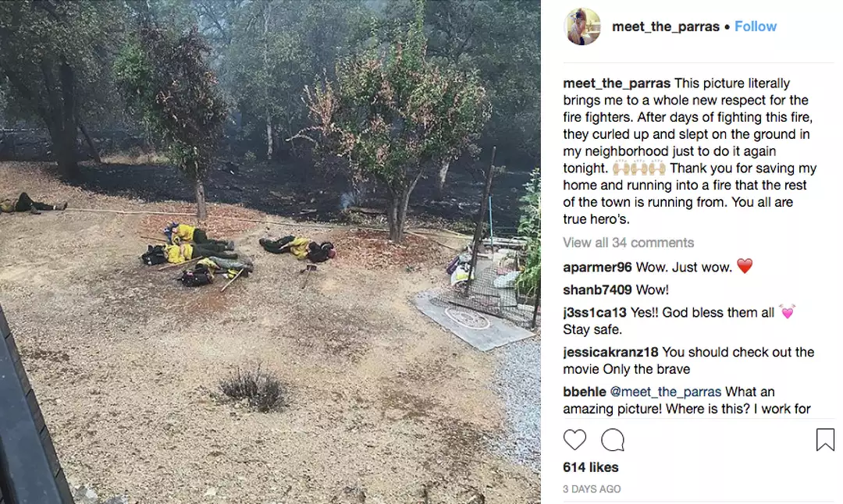Follow the meet_the_parras account
843x504 pixels.
tap(756, 27)
